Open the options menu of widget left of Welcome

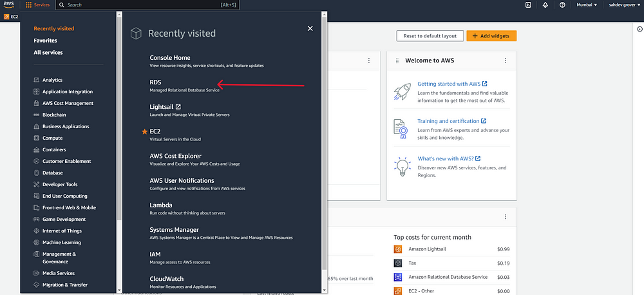(369, 61)
